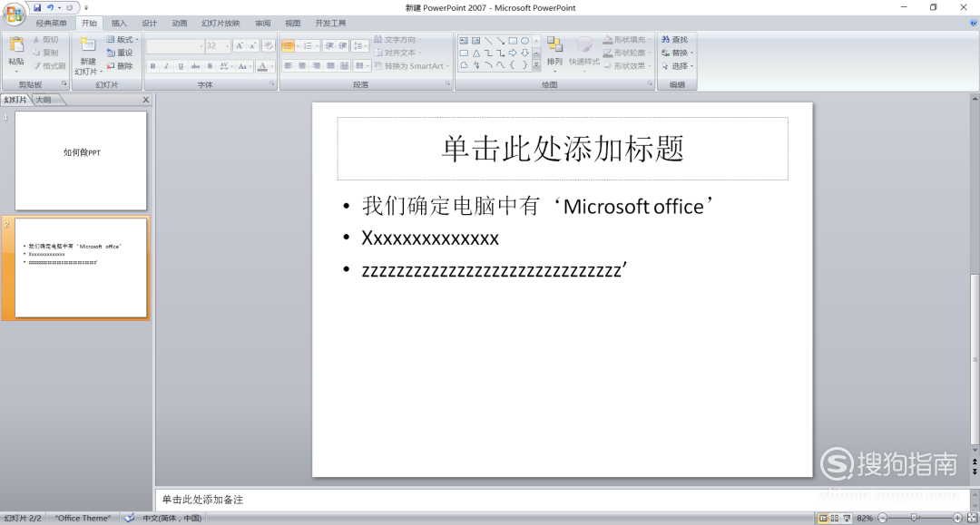The height and width of the screenshot is (525, 980).
Task: Open the 经典菜单 classic menu tab
Action: coord(51,23)
